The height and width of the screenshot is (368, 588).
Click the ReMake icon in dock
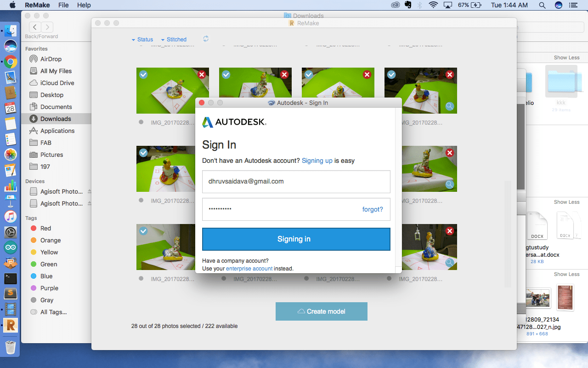11,325
